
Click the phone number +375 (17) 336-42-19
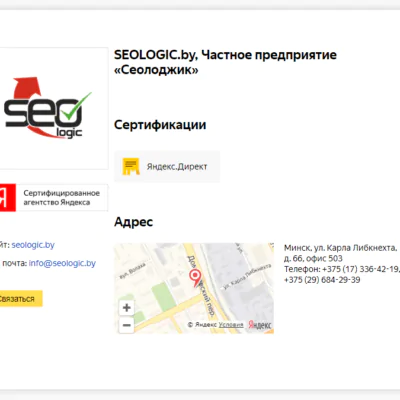click(360, 269)
